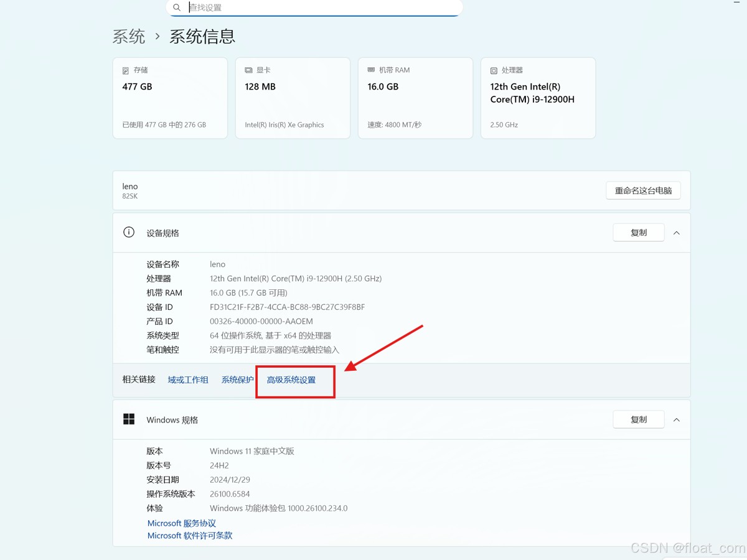The image size is (747, 560).
Task: Select product ID 00326-40000-00000-AAOEM
Action: click(x=261, y=322)
